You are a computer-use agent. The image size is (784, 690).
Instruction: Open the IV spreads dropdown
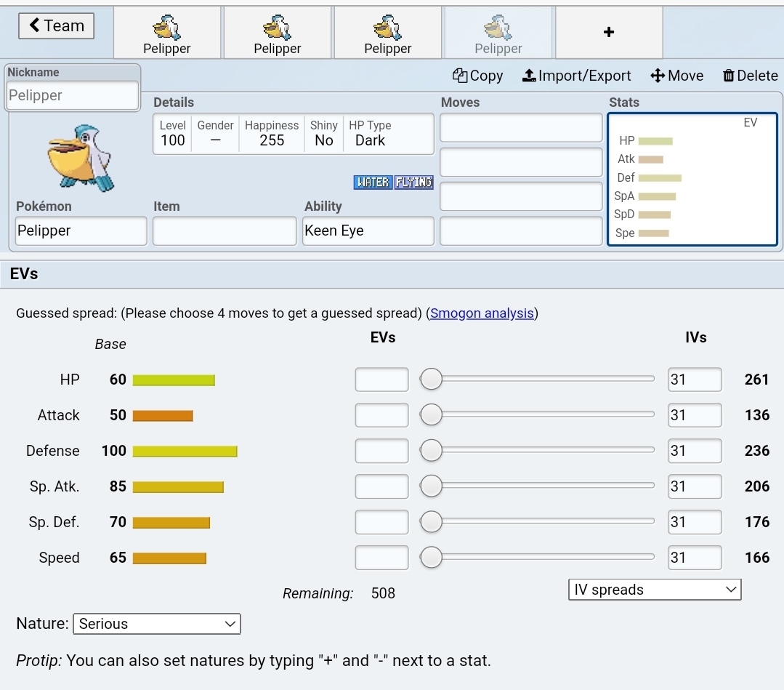point(655,590)
